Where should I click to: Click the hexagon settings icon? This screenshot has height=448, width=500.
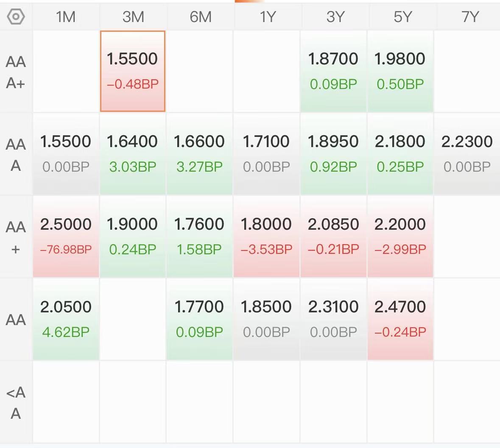pyautogui.click(x=16, y=17)
